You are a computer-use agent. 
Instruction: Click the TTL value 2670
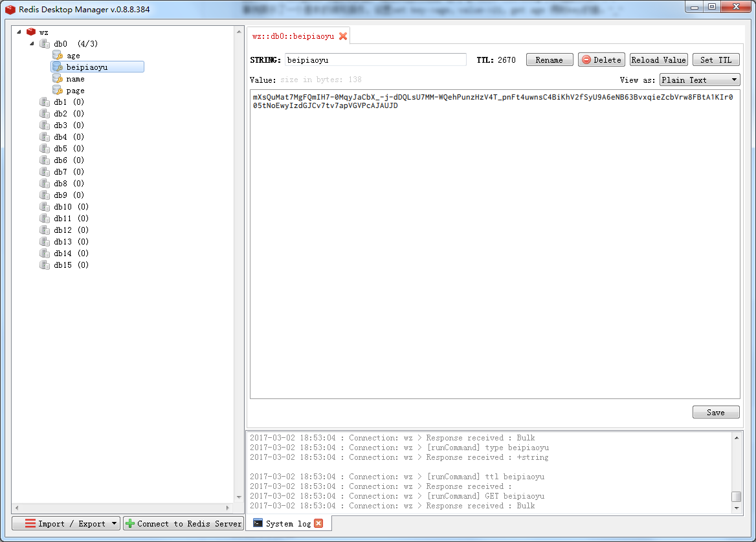coord(507,60)
